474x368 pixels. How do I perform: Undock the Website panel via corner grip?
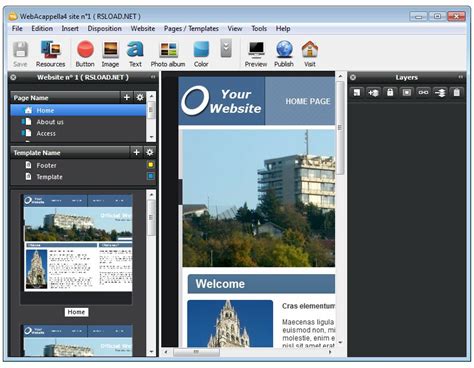[153, 77]
